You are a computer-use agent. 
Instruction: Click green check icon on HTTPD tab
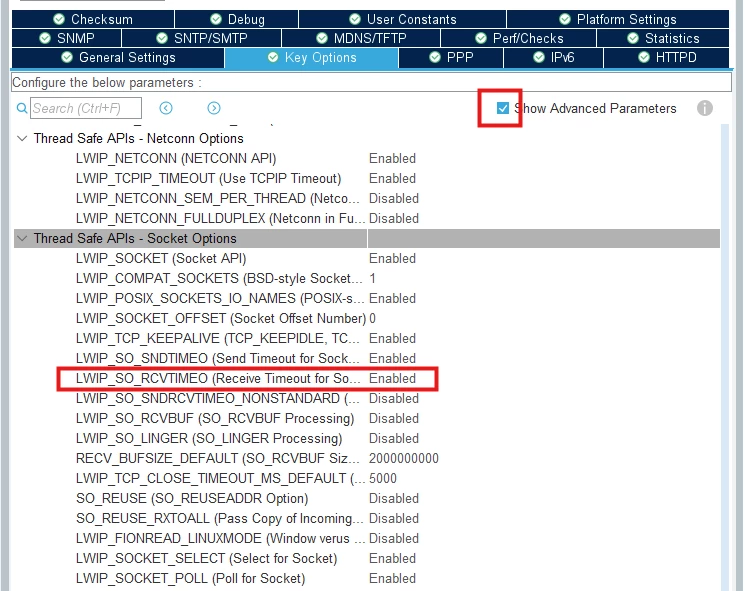pos(644,57)
